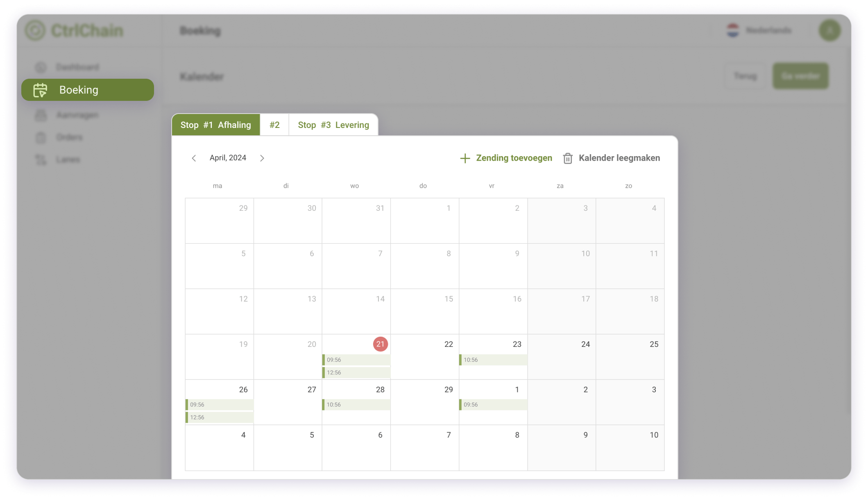Screen dimensions: 868x499
Task: Open the Boeking calendar icon in sidebar
Action: point(40,90)
